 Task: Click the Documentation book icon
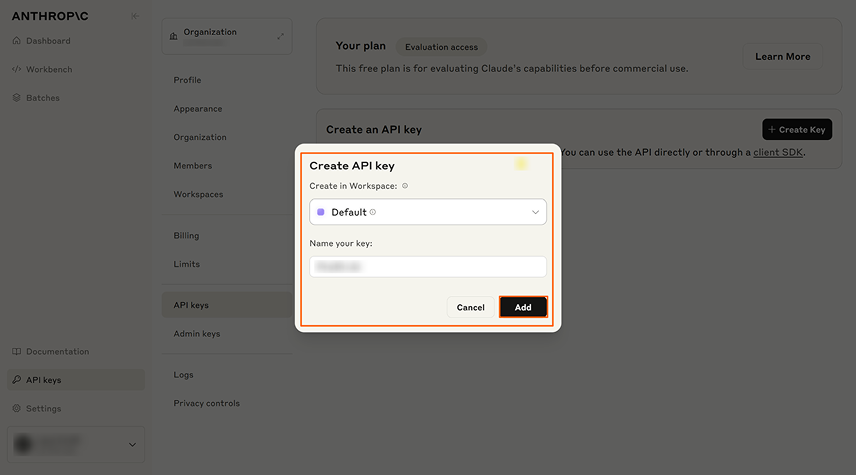pos(16,352)
